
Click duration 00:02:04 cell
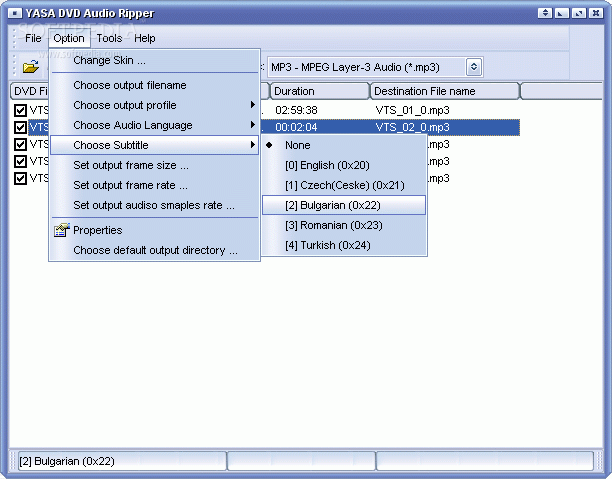[296, 127]
